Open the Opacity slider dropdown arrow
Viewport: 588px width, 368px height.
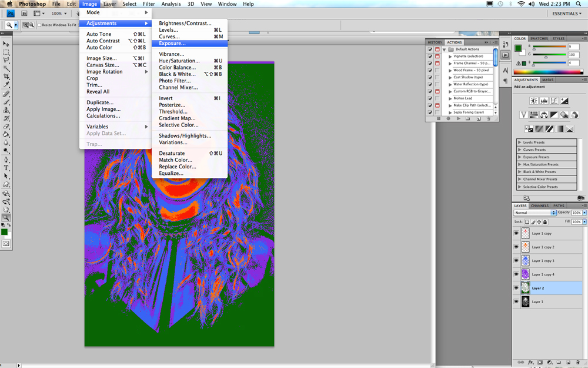pos(584,213)
